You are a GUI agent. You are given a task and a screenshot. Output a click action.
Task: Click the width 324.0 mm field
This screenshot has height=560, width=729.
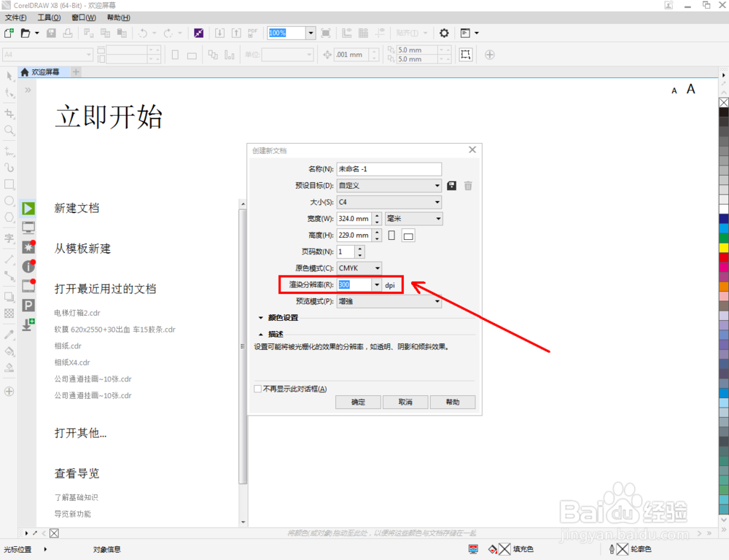(x=354, y=219)
